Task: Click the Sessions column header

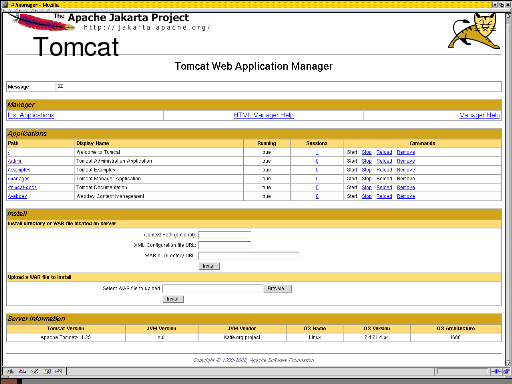Action: pyautogui.click(x=317, y=143)
